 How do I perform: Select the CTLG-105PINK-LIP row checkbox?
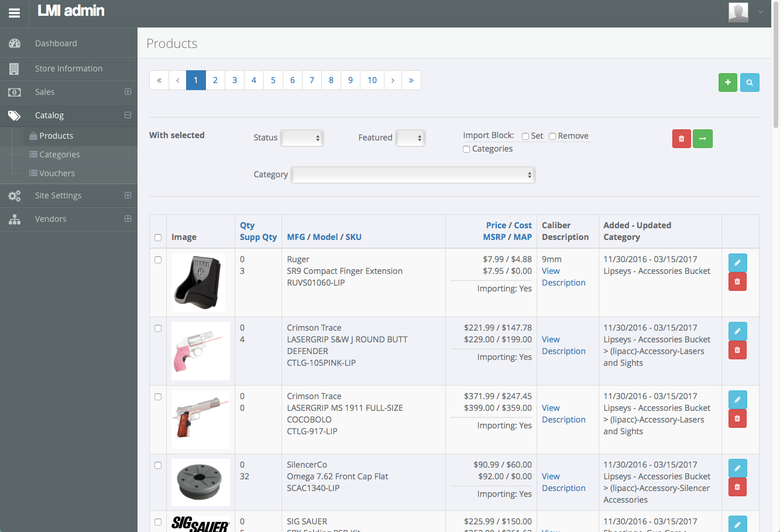(x=158, y=328)
